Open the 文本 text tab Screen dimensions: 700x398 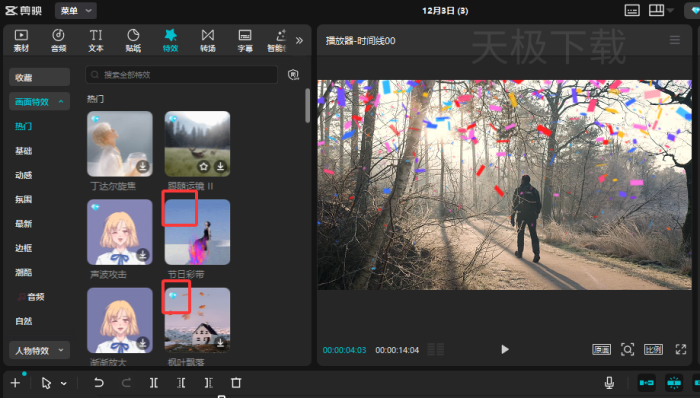pyautogui.click(x=96, y=40)
